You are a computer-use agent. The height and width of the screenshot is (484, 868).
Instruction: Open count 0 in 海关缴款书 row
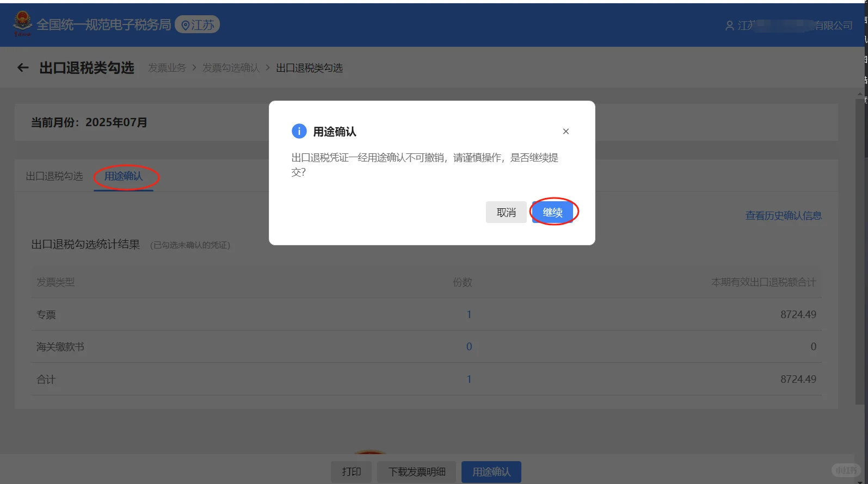click(x=469, y=346)
